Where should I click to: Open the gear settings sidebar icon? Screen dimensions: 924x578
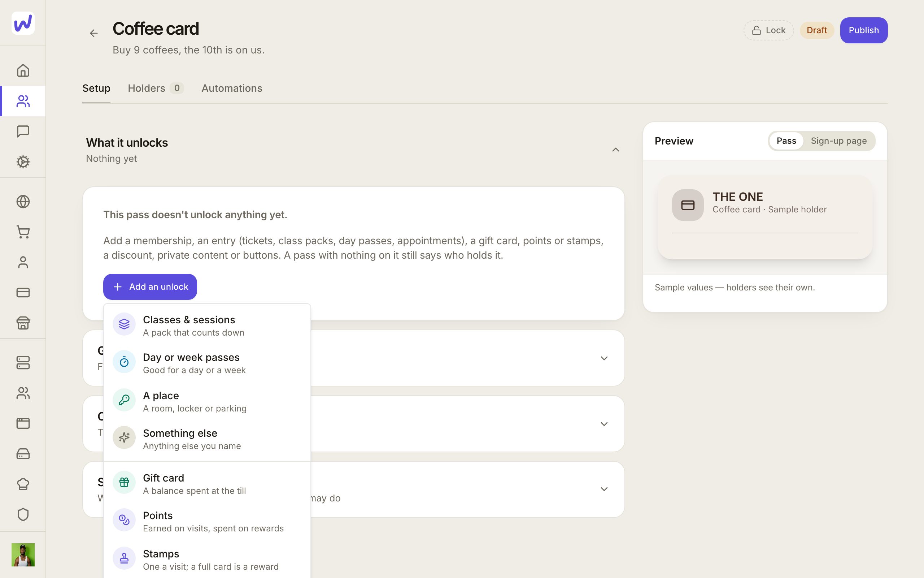coord(23,162)
